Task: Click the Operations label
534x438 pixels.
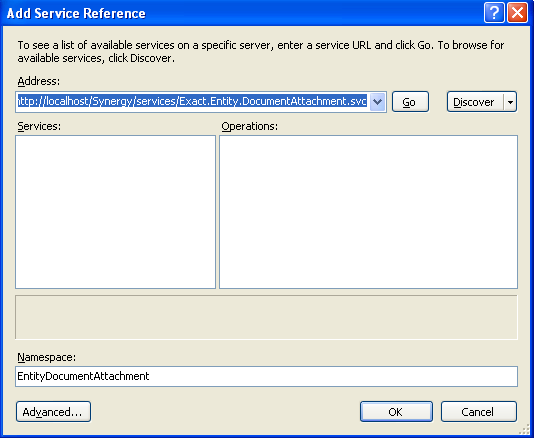Action: point(250,126)
